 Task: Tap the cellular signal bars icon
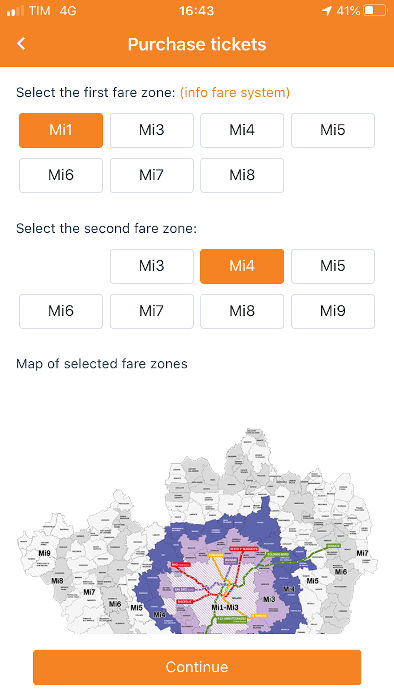[x=15, y=11]
